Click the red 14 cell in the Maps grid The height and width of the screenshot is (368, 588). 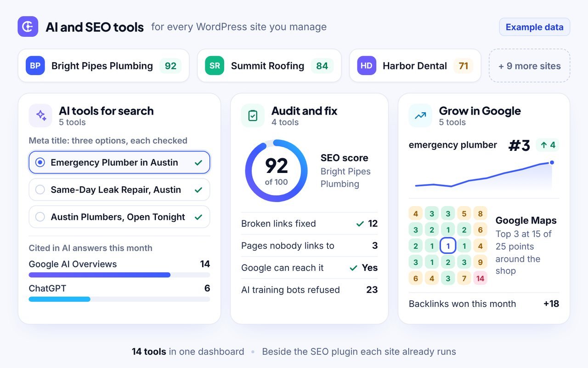pos(480,278)
